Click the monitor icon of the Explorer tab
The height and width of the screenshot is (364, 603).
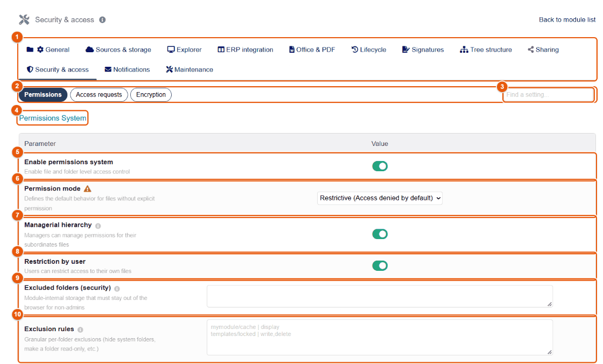point(171,50)
